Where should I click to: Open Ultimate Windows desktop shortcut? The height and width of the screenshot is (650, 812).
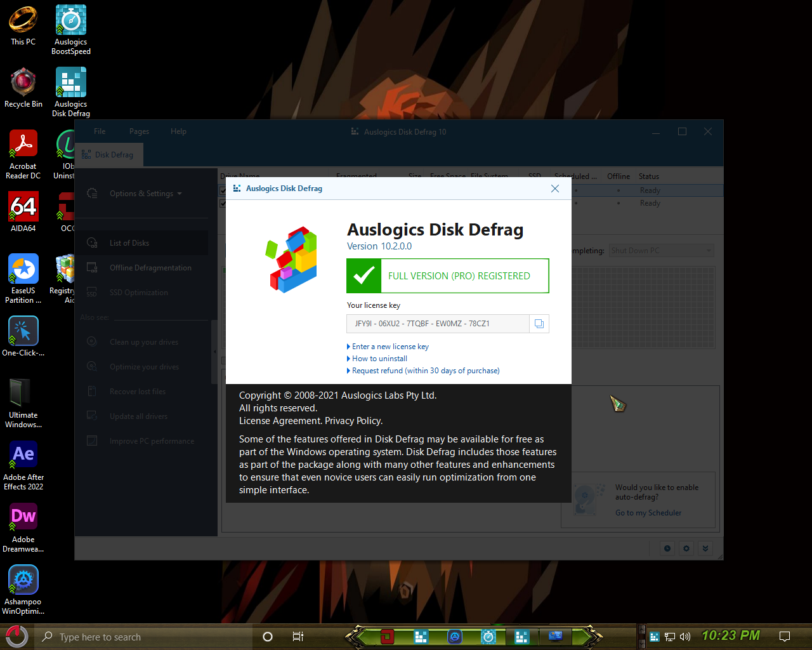click(x=23, y=403)
